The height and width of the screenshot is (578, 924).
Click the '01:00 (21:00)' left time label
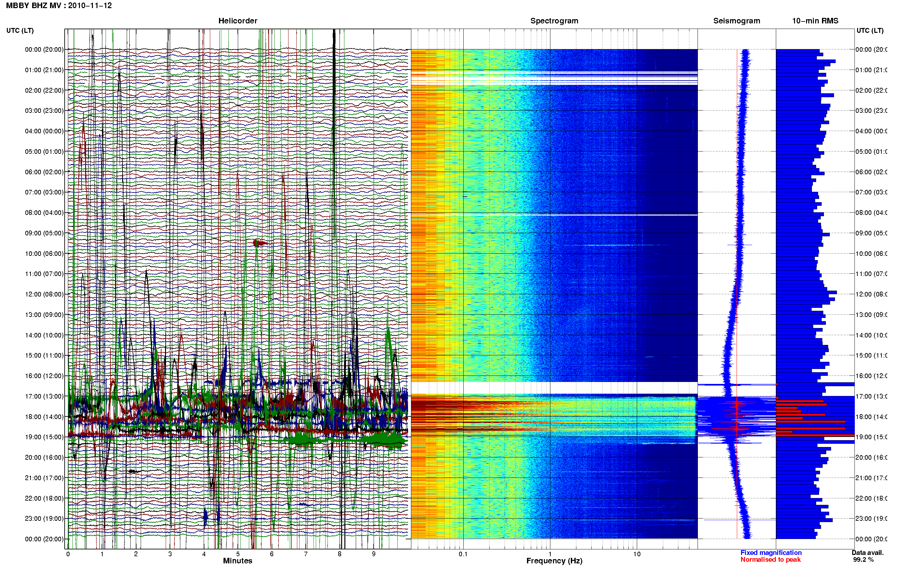[x=44, y=70]
